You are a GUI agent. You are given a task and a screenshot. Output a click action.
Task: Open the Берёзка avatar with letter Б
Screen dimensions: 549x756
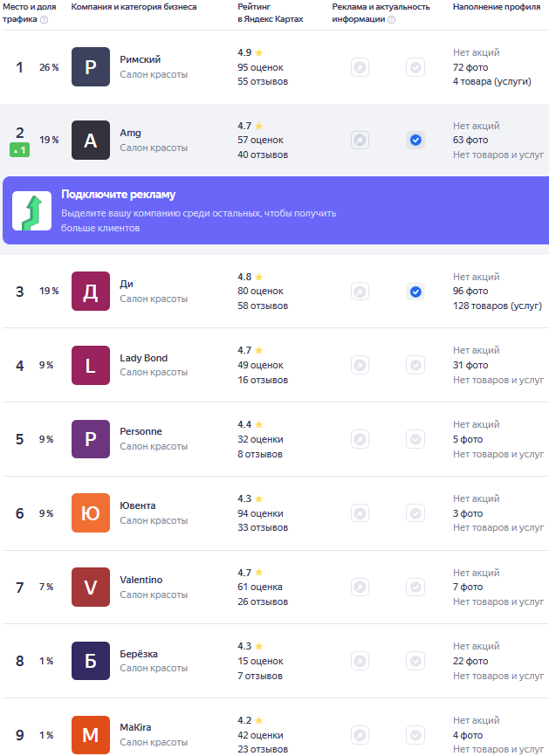tap(91, 661)
